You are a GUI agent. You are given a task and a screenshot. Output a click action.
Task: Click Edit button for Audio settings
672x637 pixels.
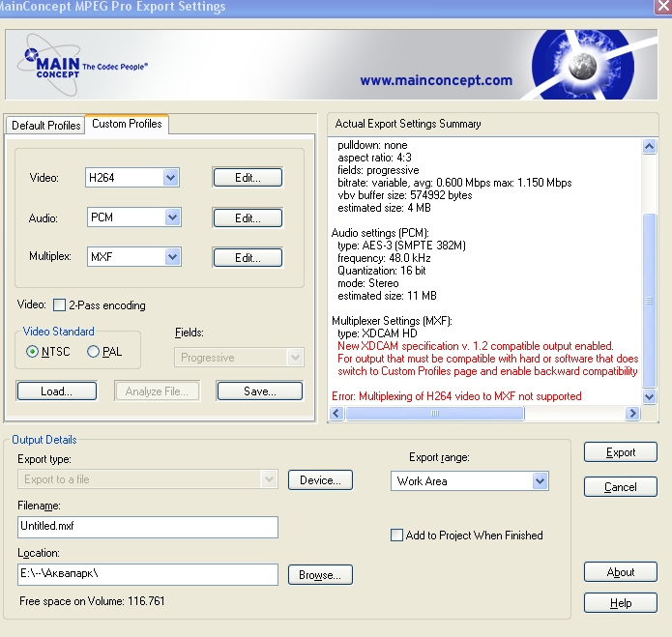248,218
